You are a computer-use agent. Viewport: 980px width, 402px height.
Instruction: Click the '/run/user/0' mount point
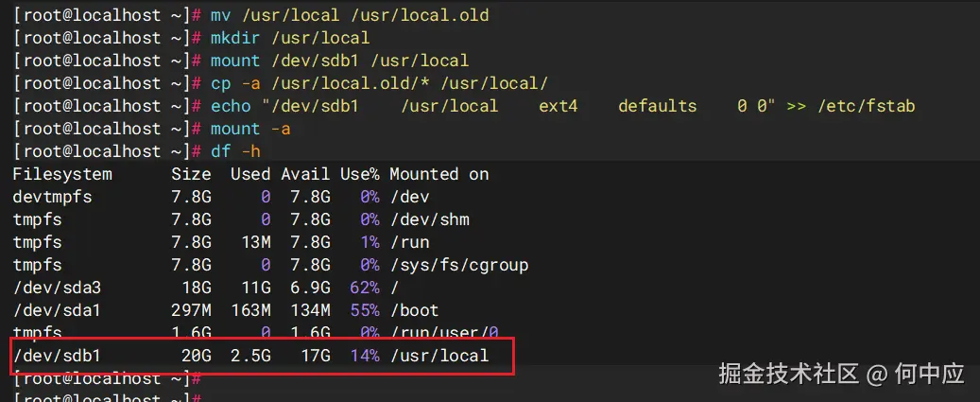point(444,333)
